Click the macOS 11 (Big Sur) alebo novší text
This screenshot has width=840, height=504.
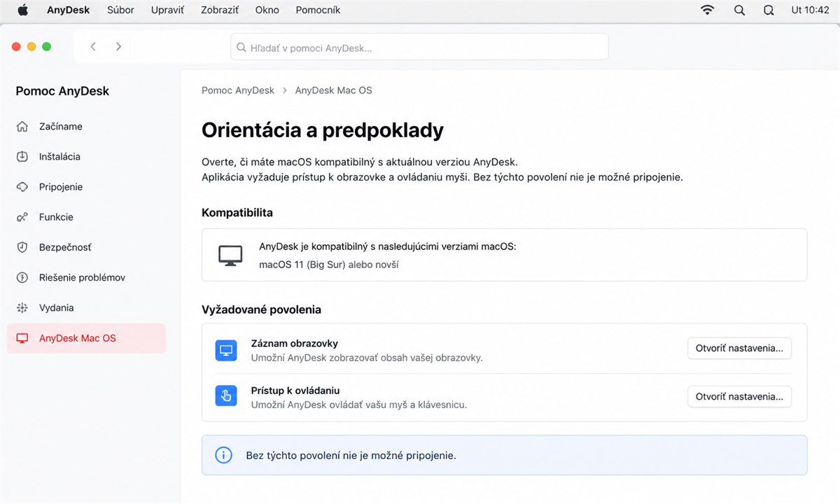click(x=329, y=265)
